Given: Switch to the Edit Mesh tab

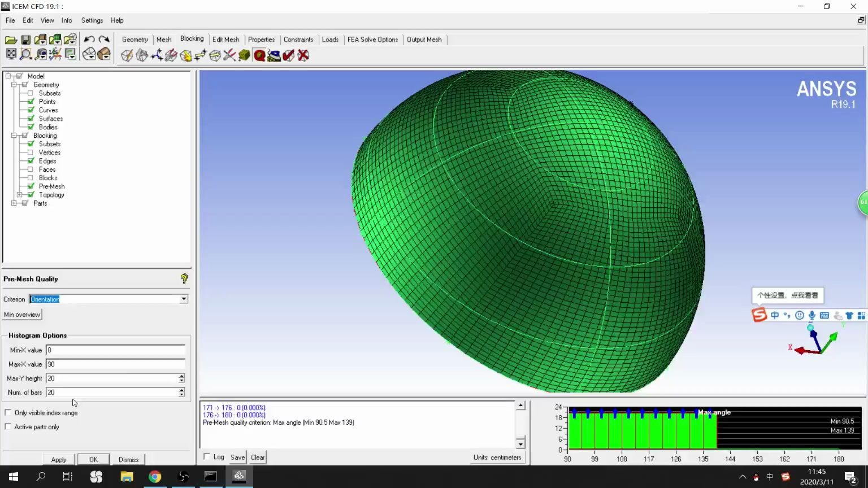Looking at the screenshot, I should point(226,40).
